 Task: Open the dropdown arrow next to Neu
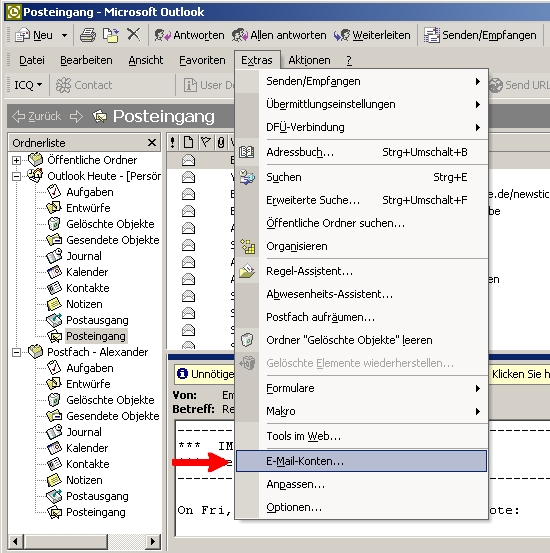pyautogui.click(x=64, y=35)
